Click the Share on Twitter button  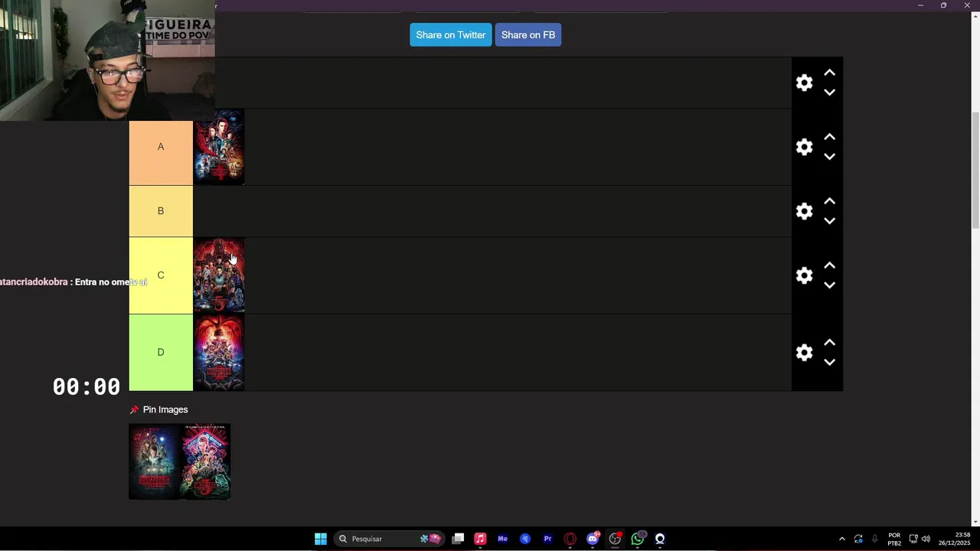450,34
